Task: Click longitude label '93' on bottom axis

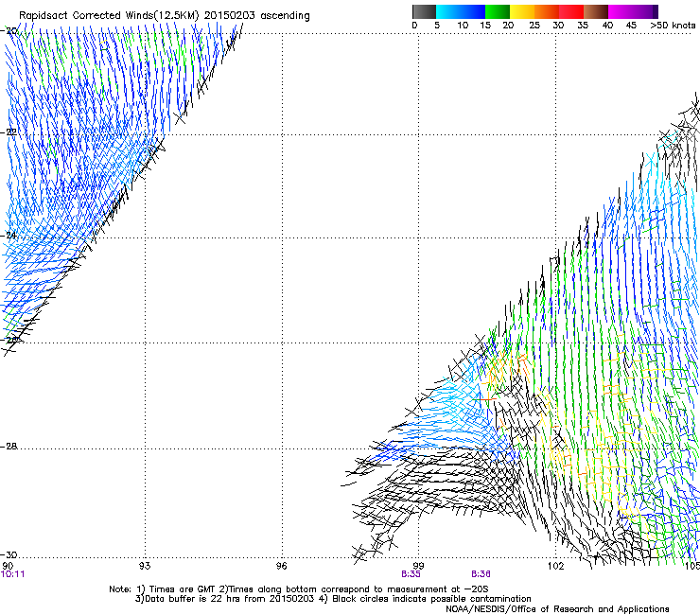Action: click(145, 566)
